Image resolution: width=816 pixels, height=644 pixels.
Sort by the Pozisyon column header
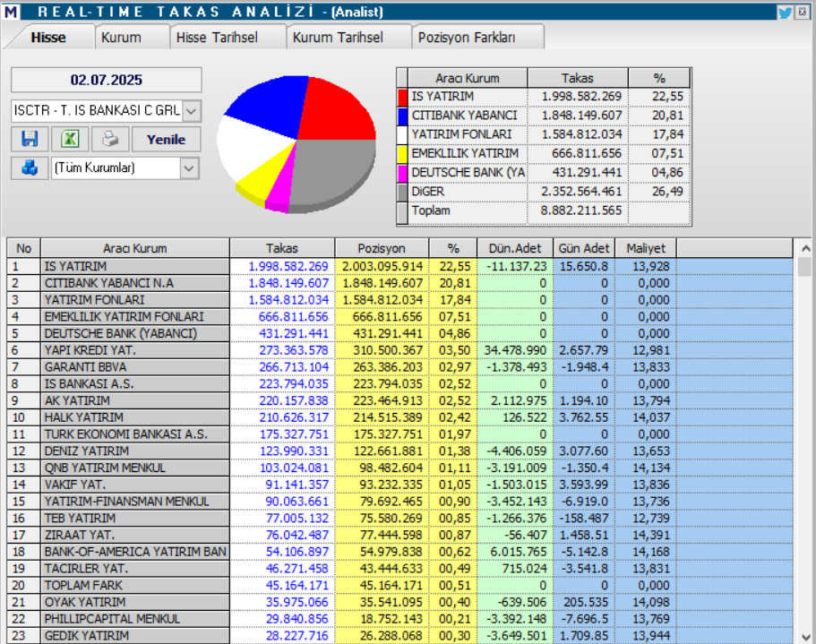pos(382,248)
